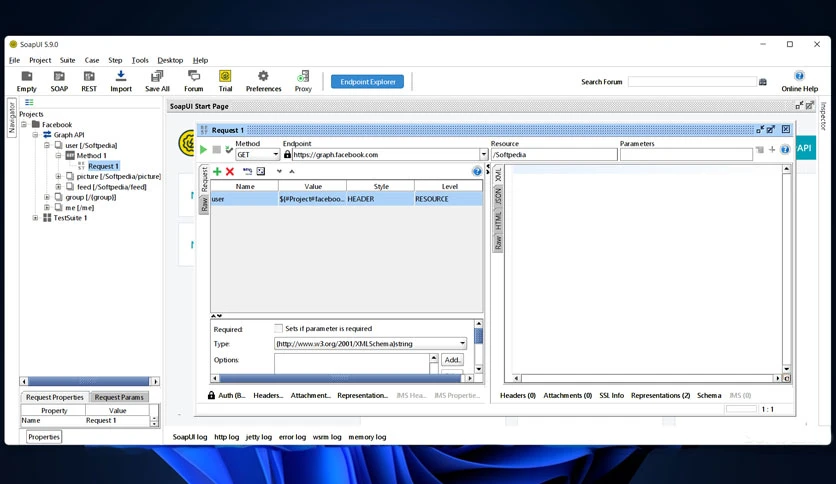
Task: Click the parameter table options icon next to red X
Action: (261, 171)
